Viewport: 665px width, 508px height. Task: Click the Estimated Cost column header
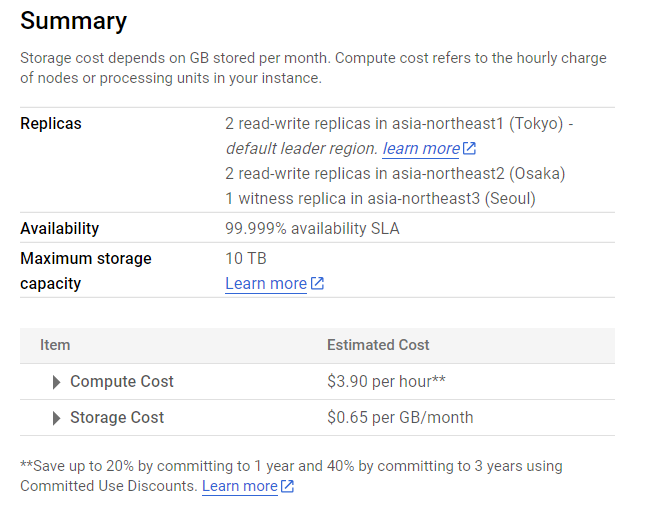pos(378,345)
